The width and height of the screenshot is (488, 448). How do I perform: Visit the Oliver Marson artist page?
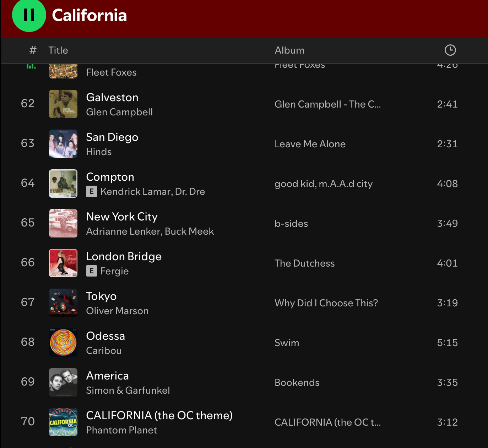tap(118, 311)
